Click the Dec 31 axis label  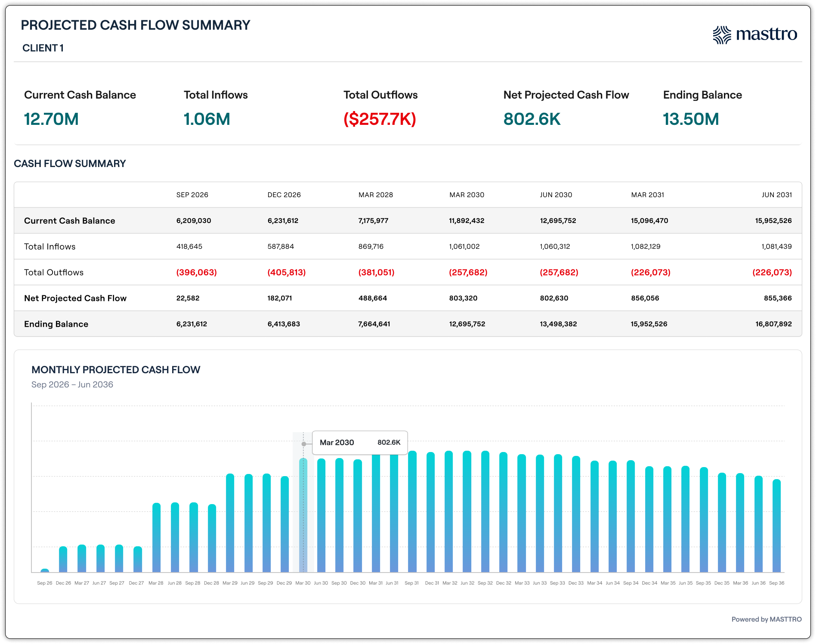[x=432, y=583]
